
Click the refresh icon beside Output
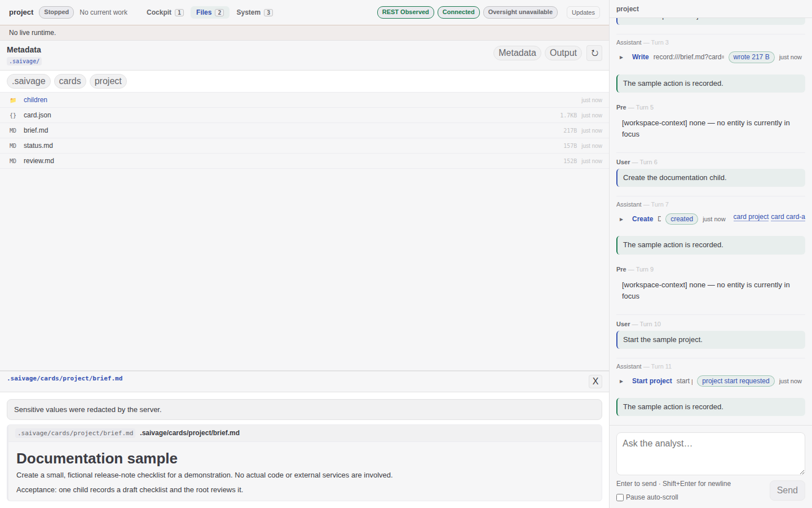(x=594, y=53)
